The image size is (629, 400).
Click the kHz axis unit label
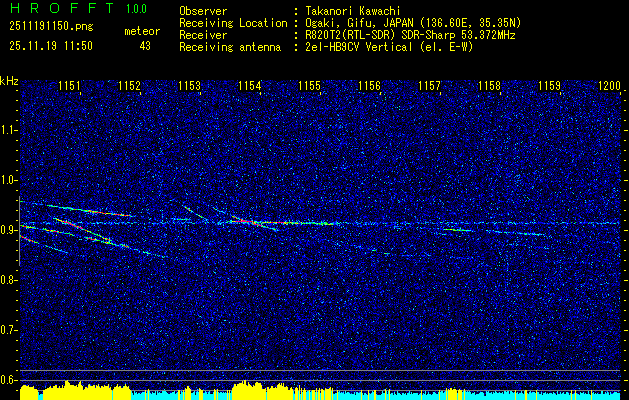[x=9, y=81]
